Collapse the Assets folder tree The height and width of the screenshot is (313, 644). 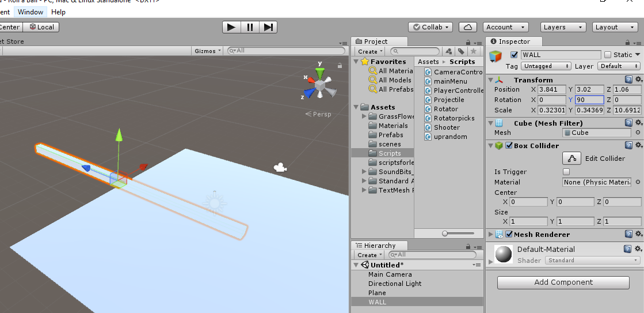[x=356, y=107]
